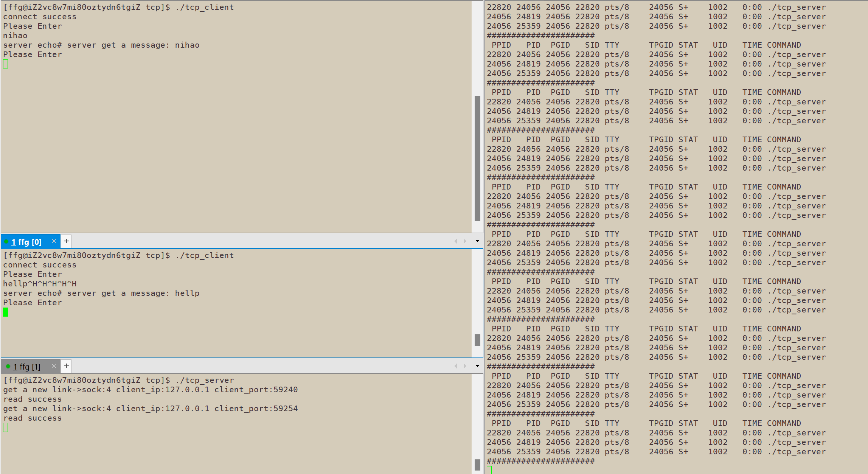Click the last '####' separator line in process list

tap(541, 461)
